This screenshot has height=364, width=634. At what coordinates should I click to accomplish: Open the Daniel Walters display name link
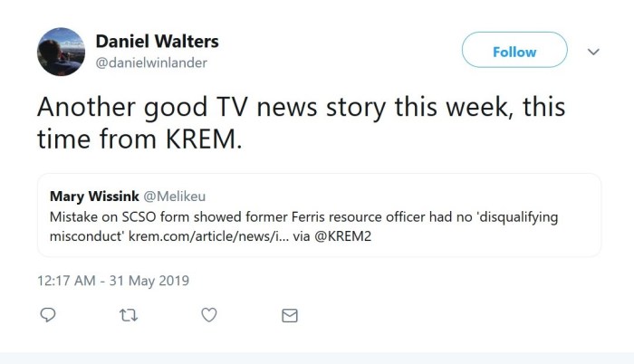pyautogui.click(x=157, y=42)
